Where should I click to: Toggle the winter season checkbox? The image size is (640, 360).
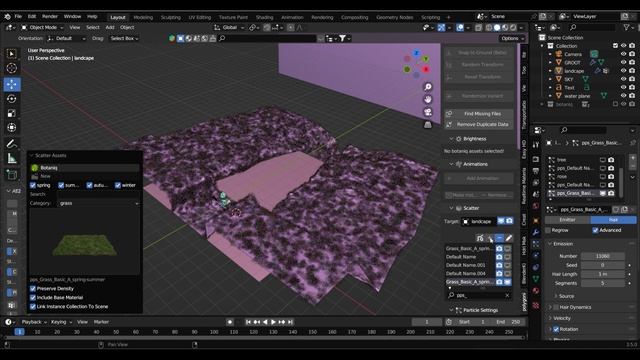(118, 185)
